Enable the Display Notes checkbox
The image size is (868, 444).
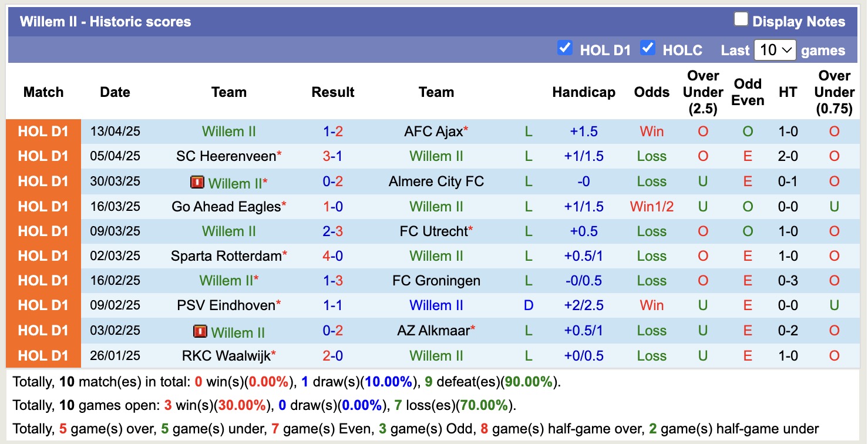pos(741,18)
